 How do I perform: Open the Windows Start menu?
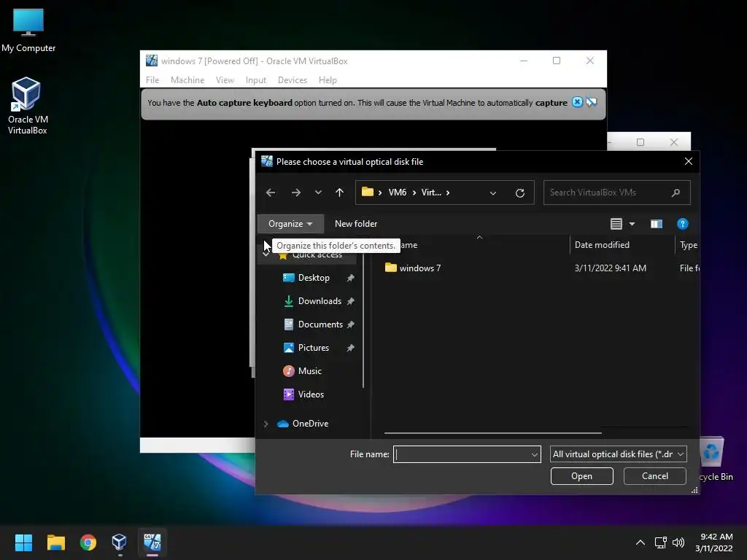click(23, 542)
